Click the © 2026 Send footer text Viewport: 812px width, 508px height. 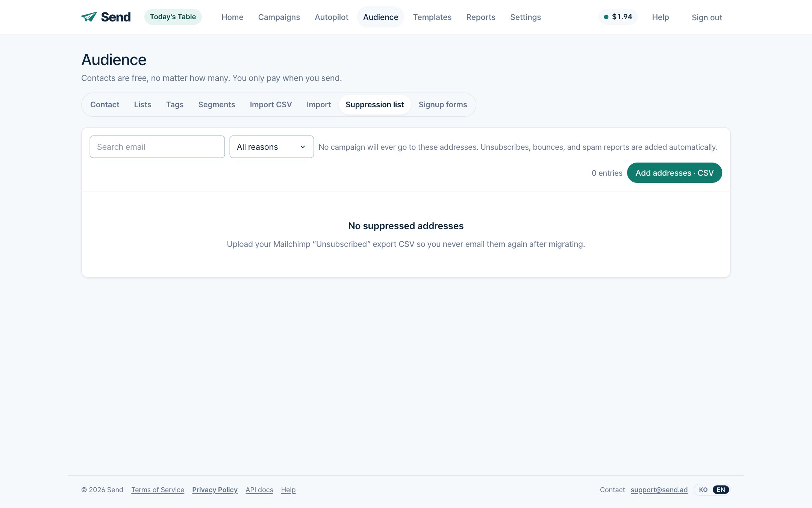[x=102, y=490]
